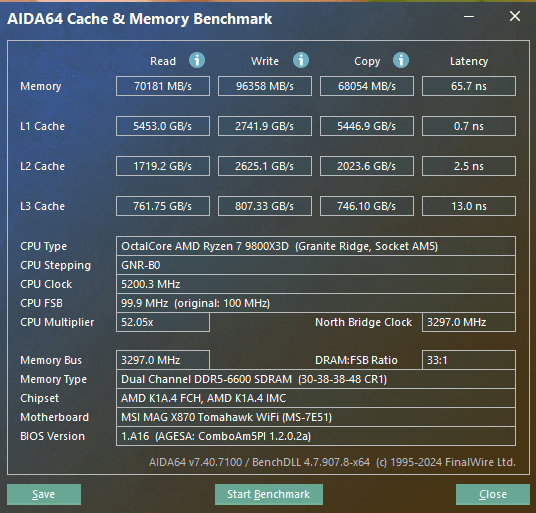Click the Memory Latency 65.7 ns cell
Viewport: 536px width, 513px height.
pos(469,86)
